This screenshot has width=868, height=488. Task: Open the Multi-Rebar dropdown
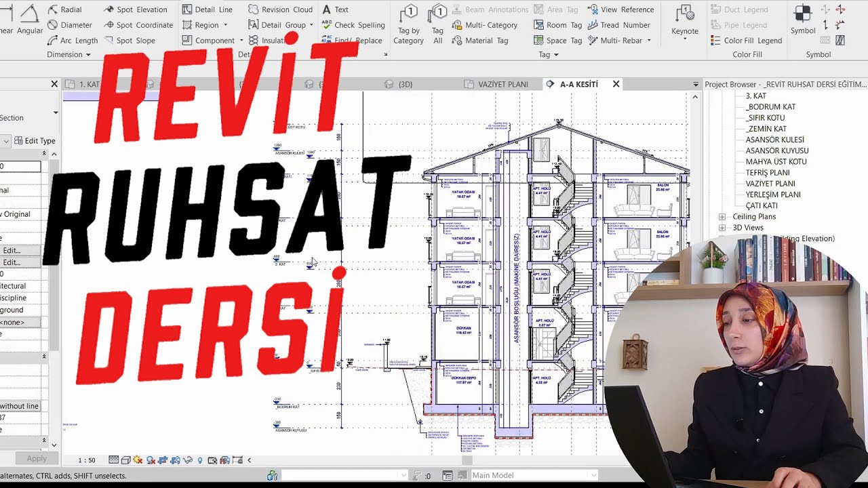649,41
